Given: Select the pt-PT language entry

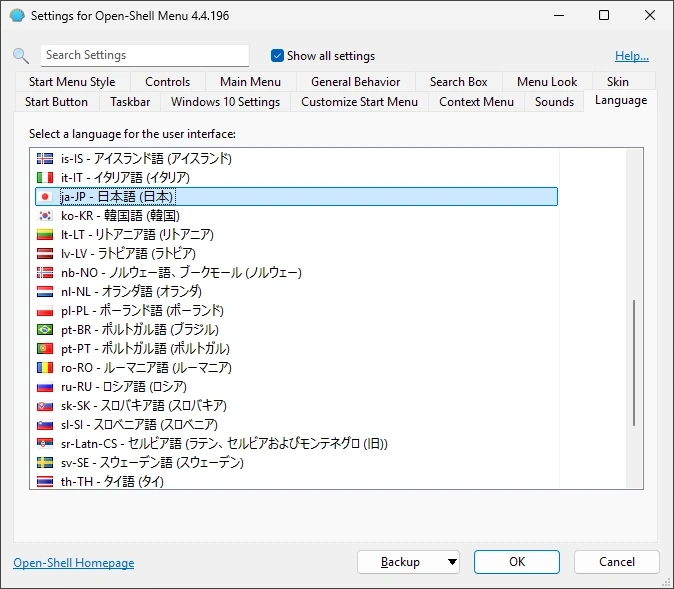Looking at the screenshot, I should (297, 348).
